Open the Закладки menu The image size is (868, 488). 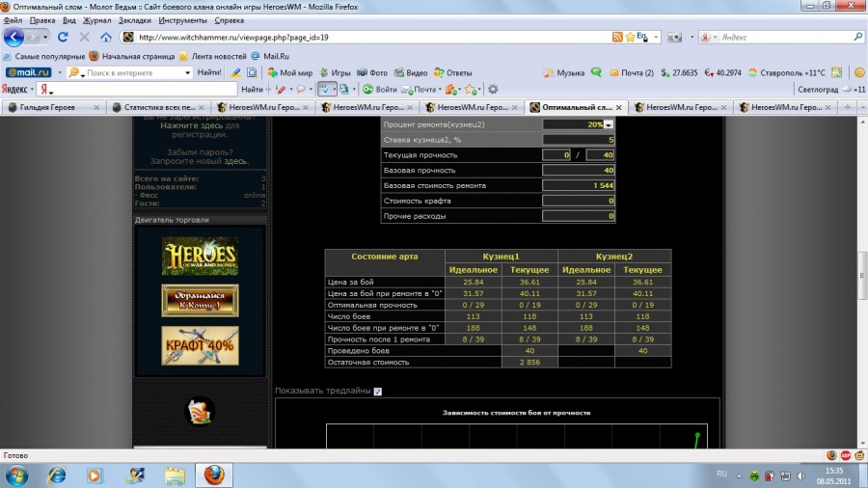point(134,20)
